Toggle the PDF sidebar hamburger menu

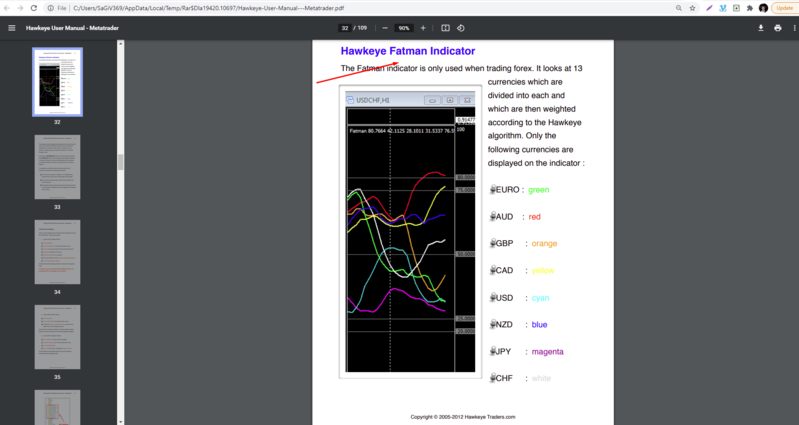(x=12, y=28)
